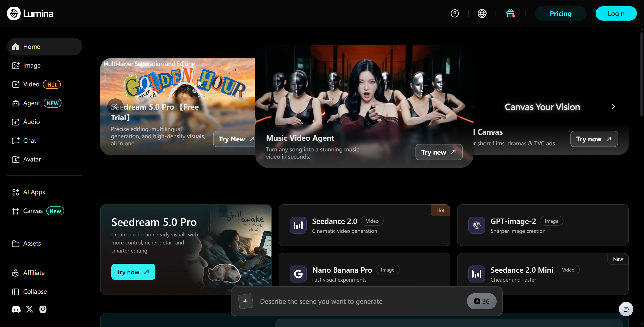Open the X social icon
The height and width of the screenshot is (327, 644).
pos(30,310)
